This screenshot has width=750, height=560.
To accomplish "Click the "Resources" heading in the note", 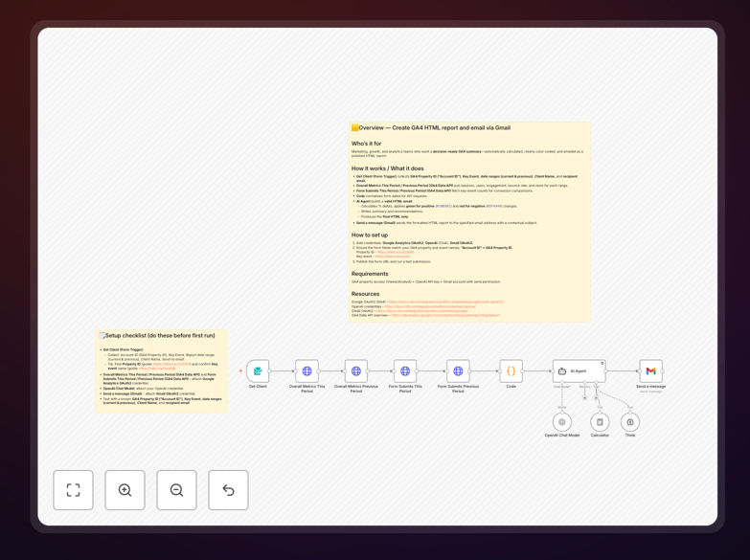I will (x=366, y=294).
